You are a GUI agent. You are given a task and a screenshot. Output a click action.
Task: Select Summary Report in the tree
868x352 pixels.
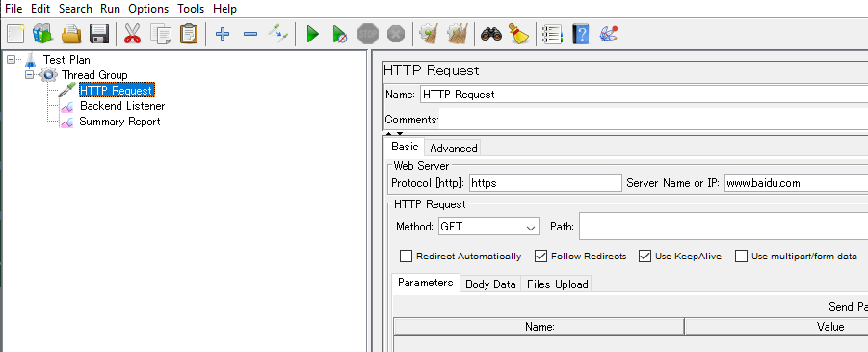120,122
